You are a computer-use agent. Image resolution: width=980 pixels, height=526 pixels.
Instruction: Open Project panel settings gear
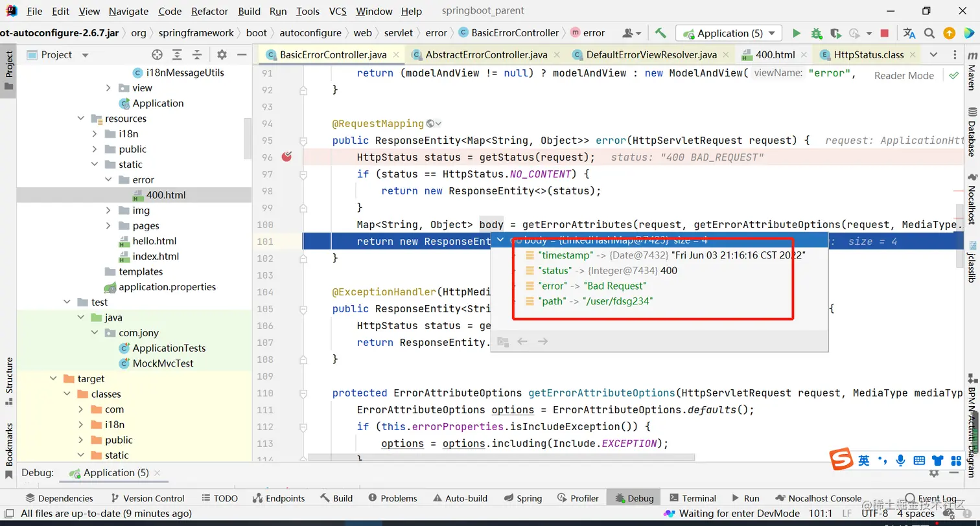click(222, 54)
